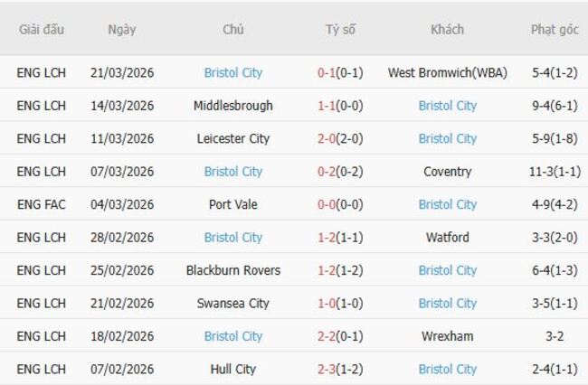Select the Wrexham team link
588x385 pixels.
tap(447, 336)
